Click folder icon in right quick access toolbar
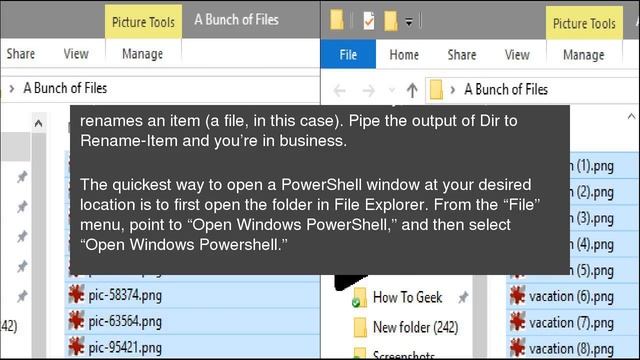The image size is (640, 360). pyautogui.click(x=337, y=20)
